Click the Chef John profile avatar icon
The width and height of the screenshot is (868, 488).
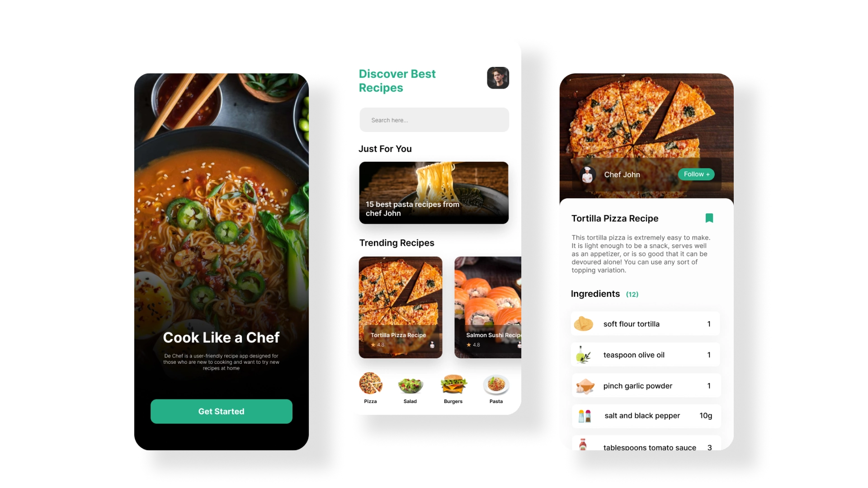coord(587,174)
